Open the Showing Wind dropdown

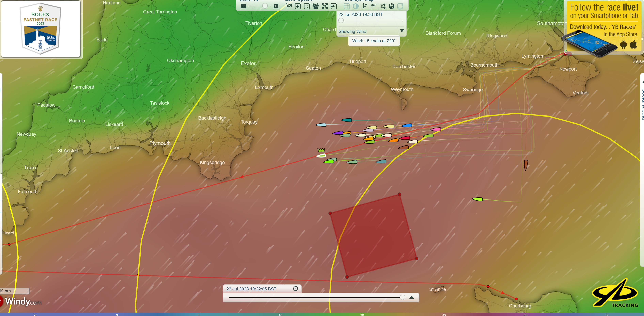coord(371,31)
